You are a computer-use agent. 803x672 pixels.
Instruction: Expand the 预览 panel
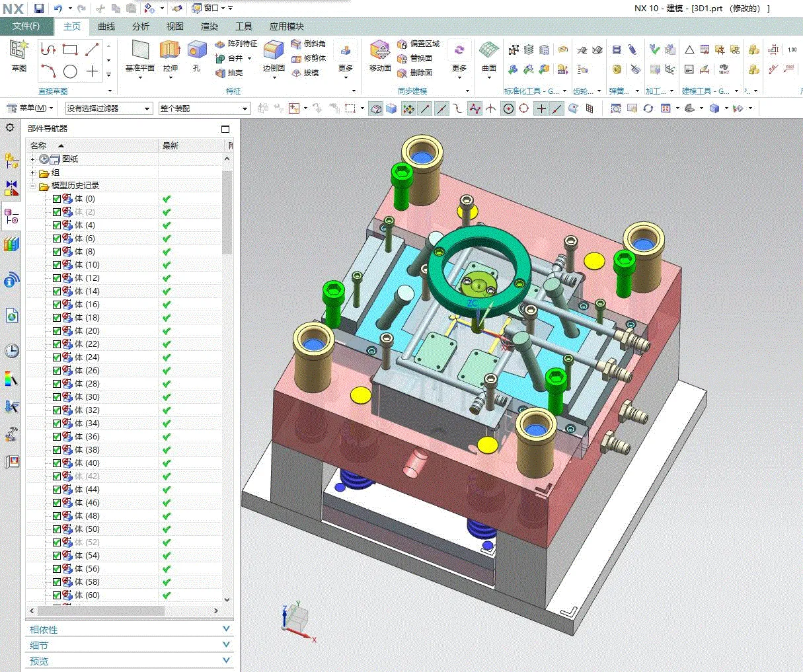coord(130,661)
